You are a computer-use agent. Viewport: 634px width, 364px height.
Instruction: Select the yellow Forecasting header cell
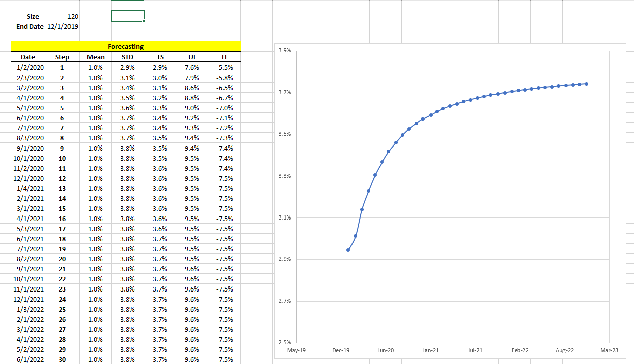(x=125, y=46)
